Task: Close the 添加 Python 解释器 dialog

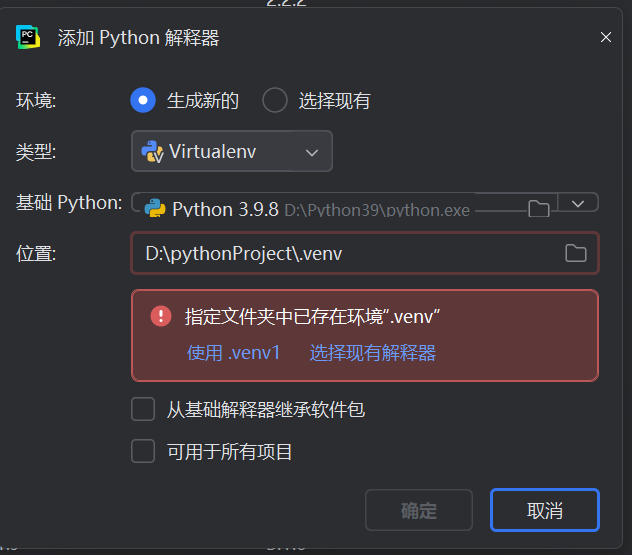Action: pyautogui.click(x=606, y=37)
